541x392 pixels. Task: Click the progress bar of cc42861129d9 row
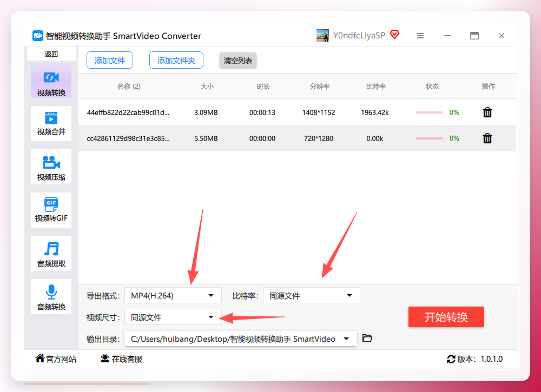point(429,138)
